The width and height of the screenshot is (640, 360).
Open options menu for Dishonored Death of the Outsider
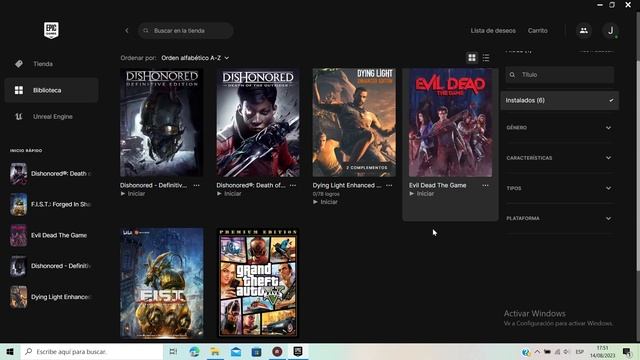coord(293,185)
